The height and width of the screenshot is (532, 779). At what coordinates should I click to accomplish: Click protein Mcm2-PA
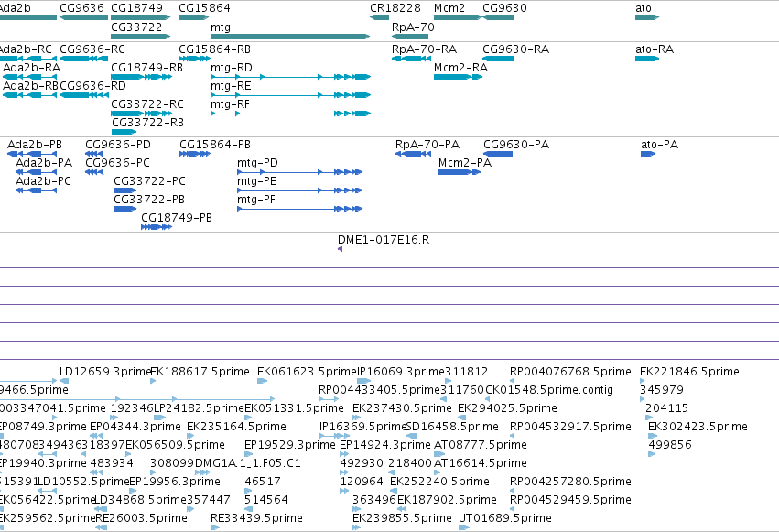[x=460, y=172]
